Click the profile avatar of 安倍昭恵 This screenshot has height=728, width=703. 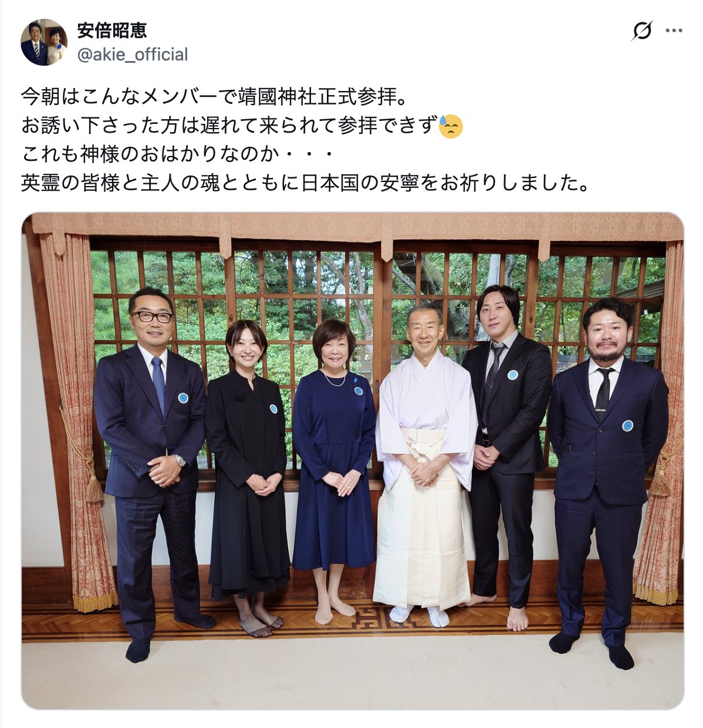[x=44, y=42]
